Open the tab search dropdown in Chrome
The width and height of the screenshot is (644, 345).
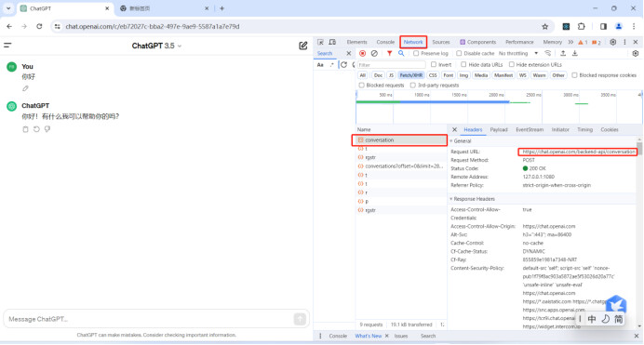tap(8, 8)
